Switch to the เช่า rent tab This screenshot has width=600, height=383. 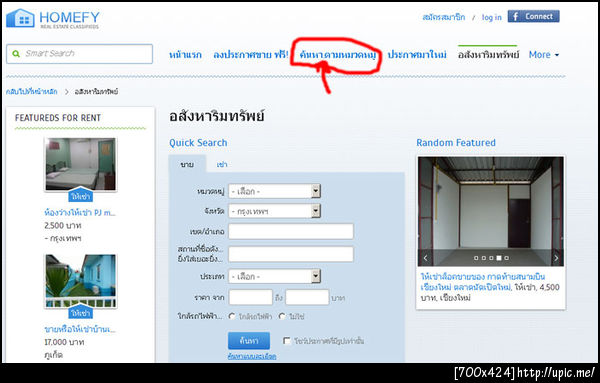click(x=222, y=165)
